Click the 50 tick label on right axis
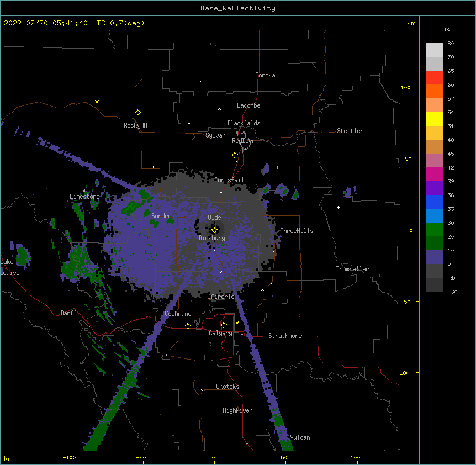Image resolution: width=476 pixels, height=465 pixels. [408, 158]
